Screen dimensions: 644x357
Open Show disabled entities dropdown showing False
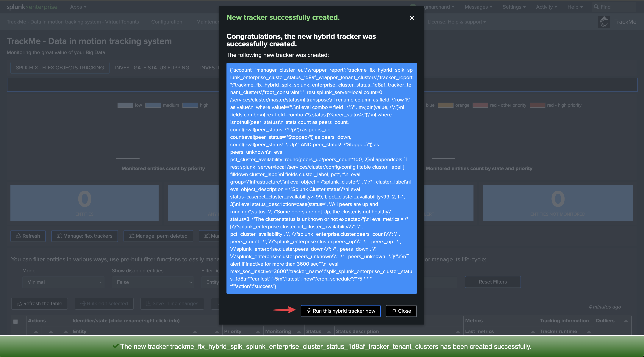(153, 282)
